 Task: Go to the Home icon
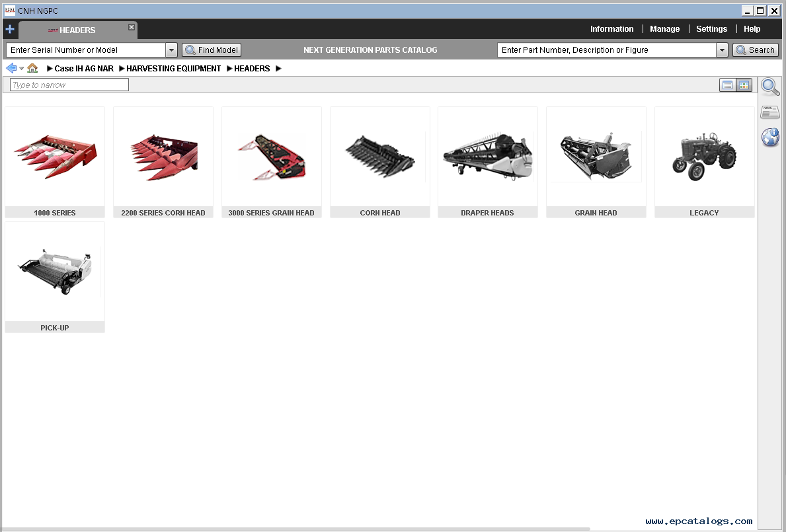tap(32, 68)
